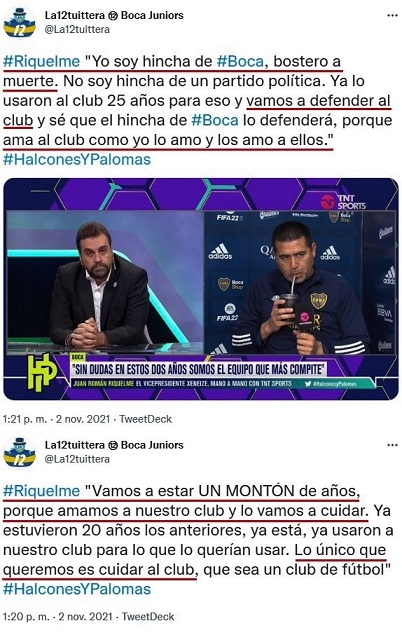Click the TNT Sports logo in the image
Screen dimensions: 402x635
pos(343,202)
